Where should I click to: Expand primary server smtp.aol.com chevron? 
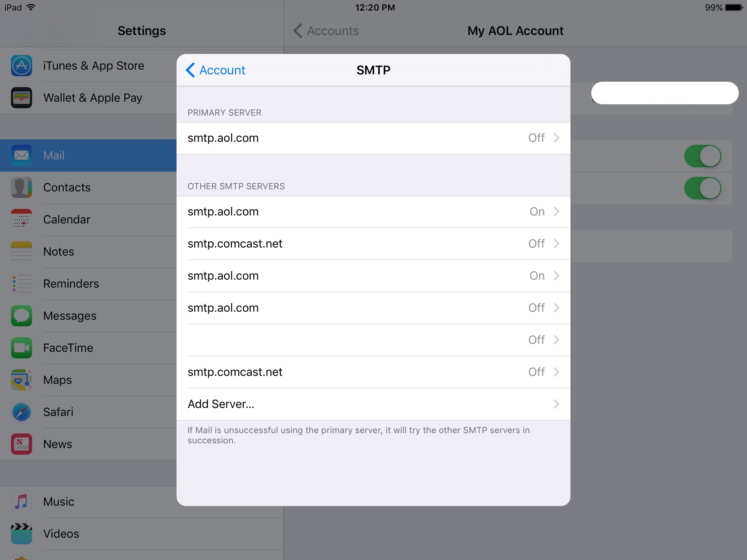point(556,138)
